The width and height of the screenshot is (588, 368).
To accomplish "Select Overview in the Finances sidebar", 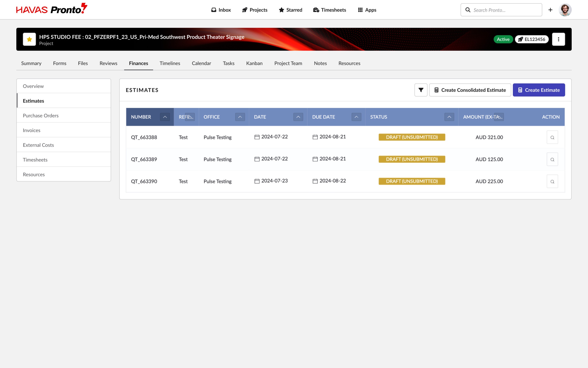I will [x=64, y=86].
